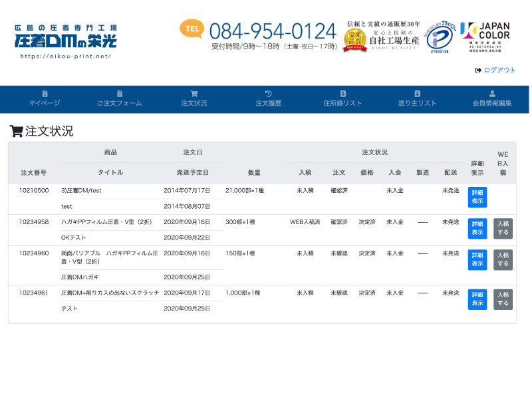Image resolution: width=532 pixels, height=399 pixels.
Task: Click the shopping cart icon in navbar
Action: pos(194,94)
